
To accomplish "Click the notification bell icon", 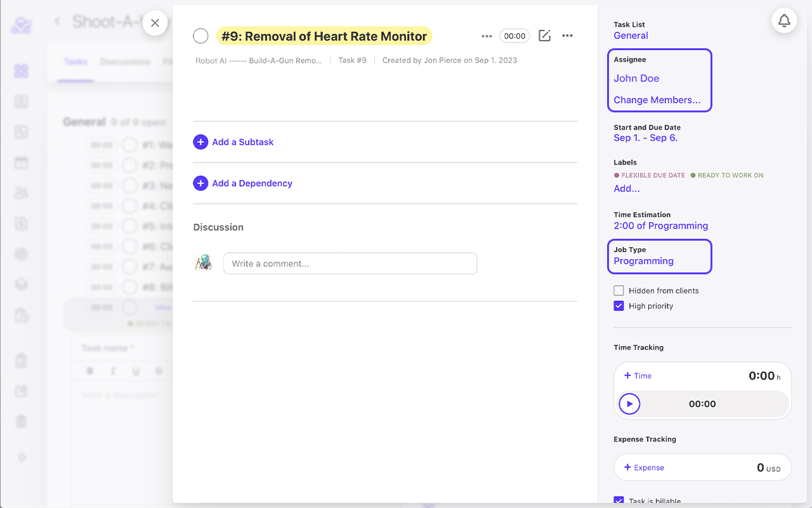I will point(784,20).
